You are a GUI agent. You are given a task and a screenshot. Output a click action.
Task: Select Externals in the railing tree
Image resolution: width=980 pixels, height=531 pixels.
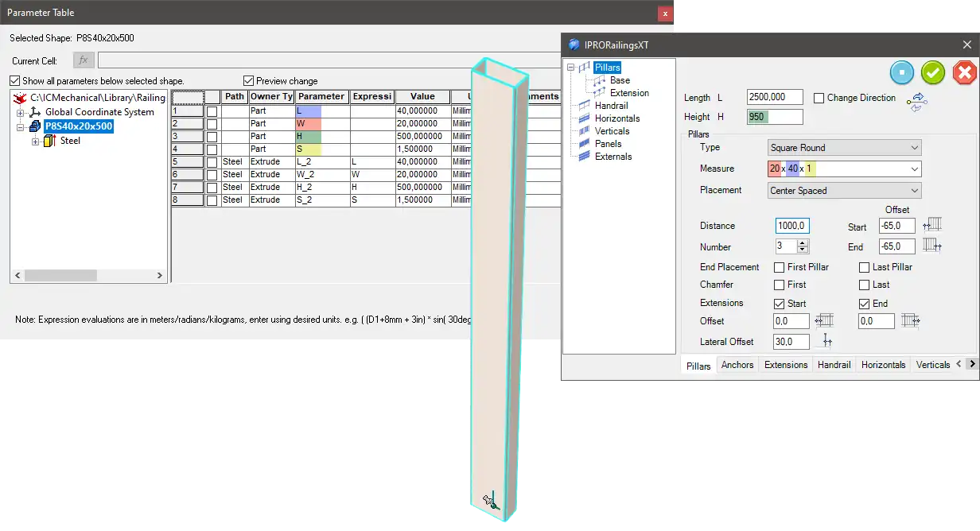coord(613,157)
